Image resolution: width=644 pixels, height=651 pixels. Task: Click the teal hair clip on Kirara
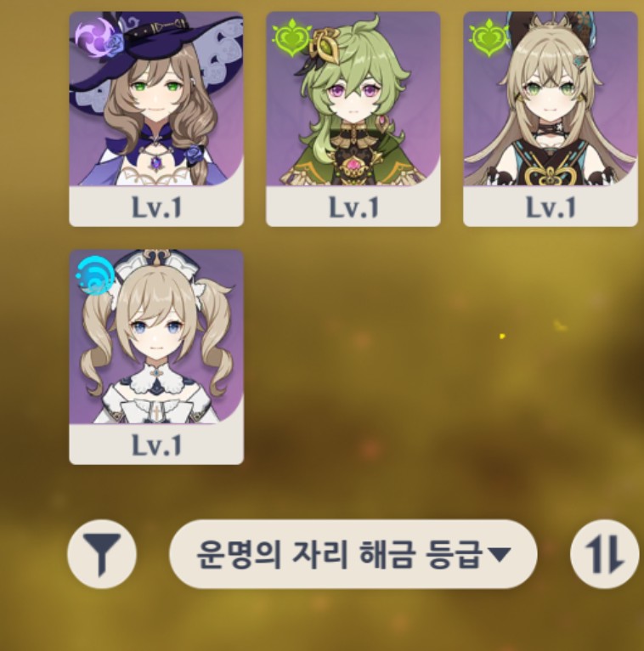pyautogui.click(x=579, y=63)
